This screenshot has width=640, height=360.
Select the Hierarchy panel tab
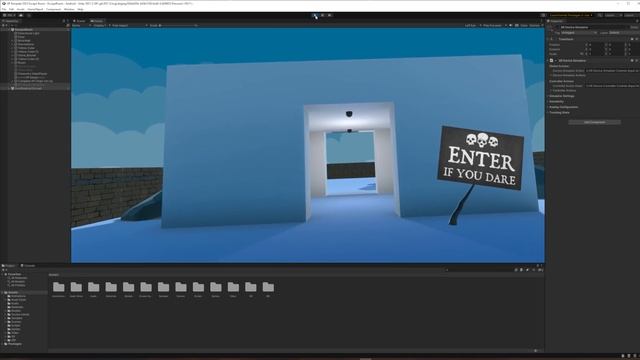pos(11,21)
